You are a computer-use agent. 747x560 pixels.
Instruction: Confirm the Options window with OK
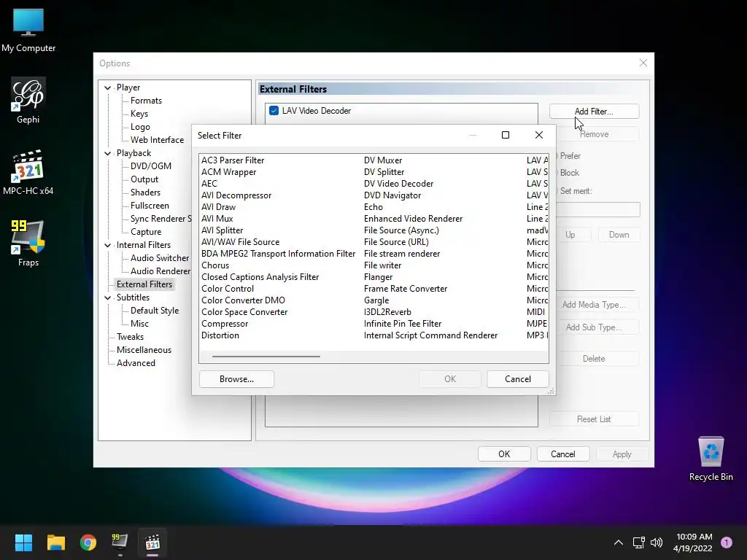click(504, 454)
